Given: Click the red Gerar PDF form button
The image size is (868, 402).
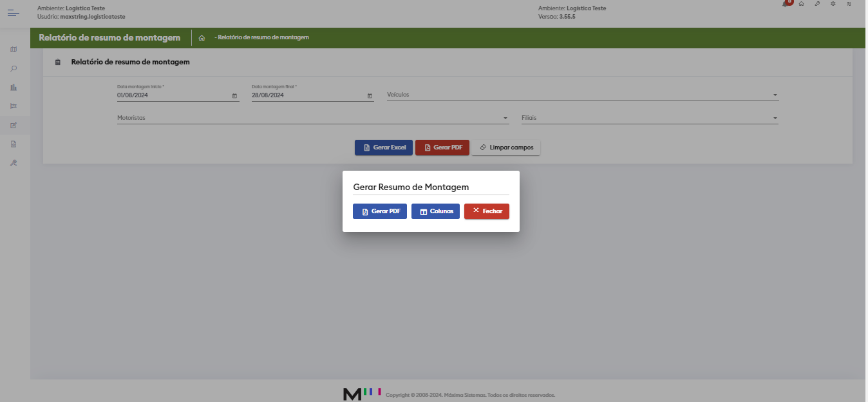Looking at the screenshot, I should (442, 148).
